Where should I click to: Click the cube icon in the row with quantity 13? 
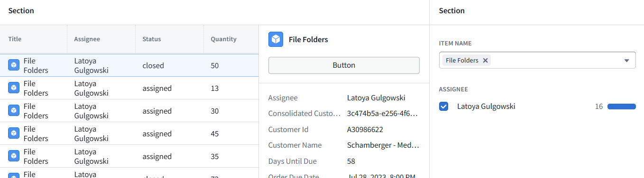pyautogui.click(x=14, y=88)
